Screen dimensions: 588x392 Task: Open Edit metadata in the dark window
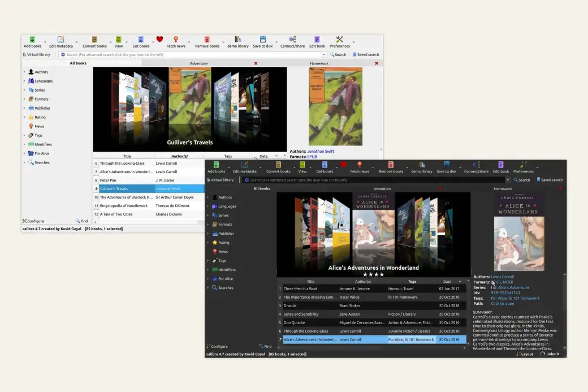(x=244, y=167)
